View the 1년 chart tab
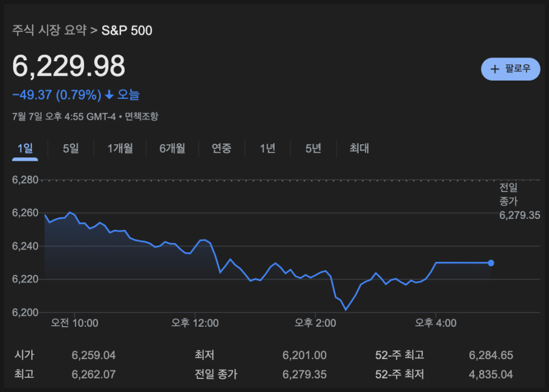This screenshot has height=392, width=549. point(268,148)
